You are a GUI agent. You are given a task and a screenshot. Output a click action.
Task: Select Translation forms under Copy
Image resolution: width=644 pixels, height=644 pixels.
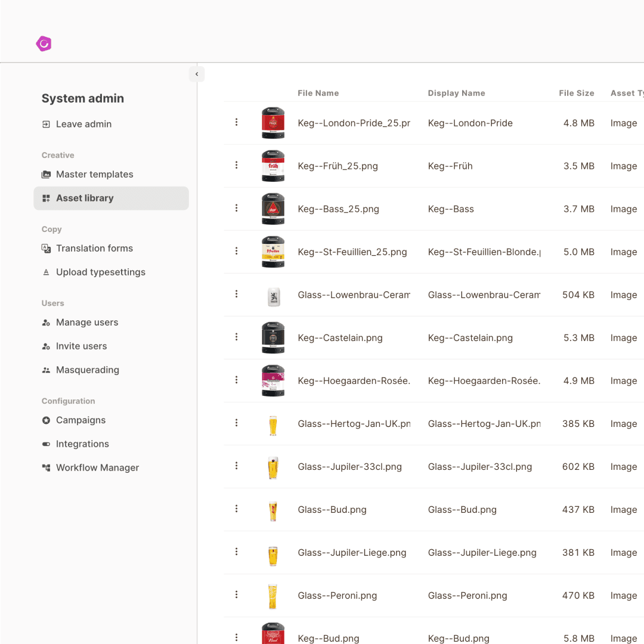94,248
